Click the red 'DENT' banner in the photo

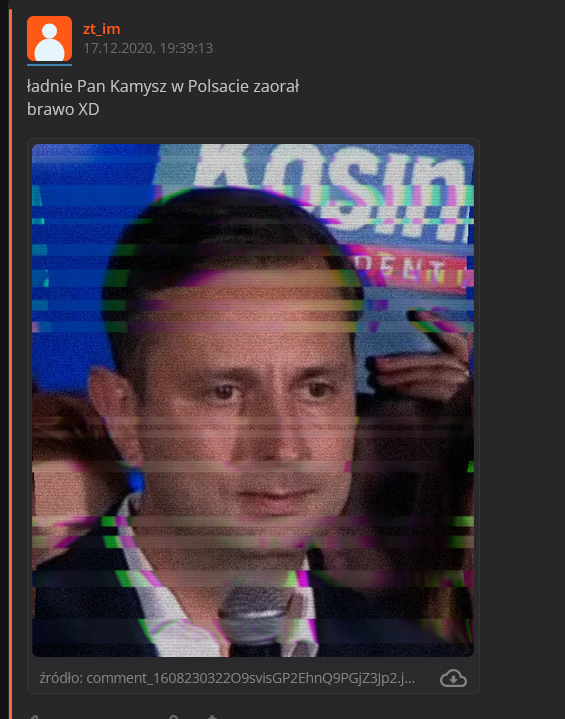click(x=413, y=271)
